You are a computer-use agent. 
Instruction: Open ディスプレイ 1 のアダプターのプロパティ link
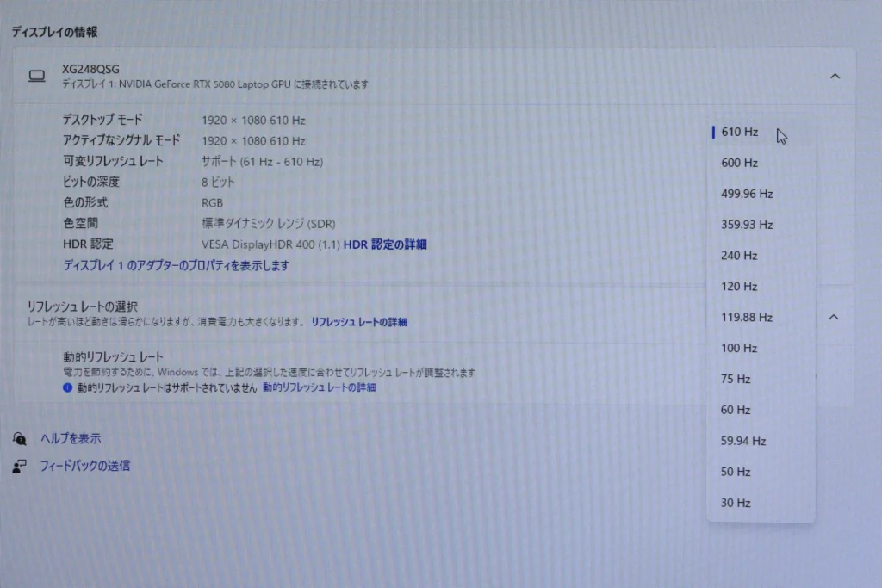click(x=177, y=265)
